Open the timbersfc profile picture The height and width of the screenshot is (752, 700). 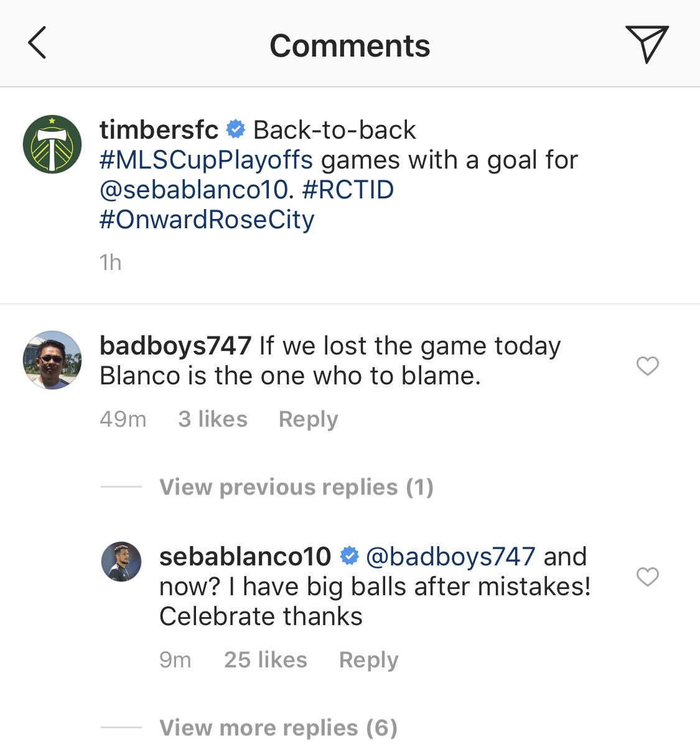[52, 144]
